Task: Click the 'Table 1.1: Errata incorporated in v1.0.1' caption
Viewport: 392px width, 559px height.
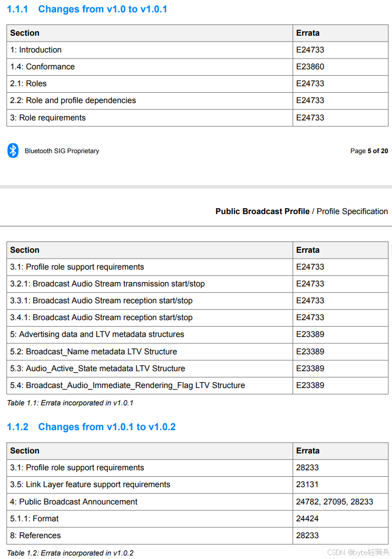Action: click(70, 403)
